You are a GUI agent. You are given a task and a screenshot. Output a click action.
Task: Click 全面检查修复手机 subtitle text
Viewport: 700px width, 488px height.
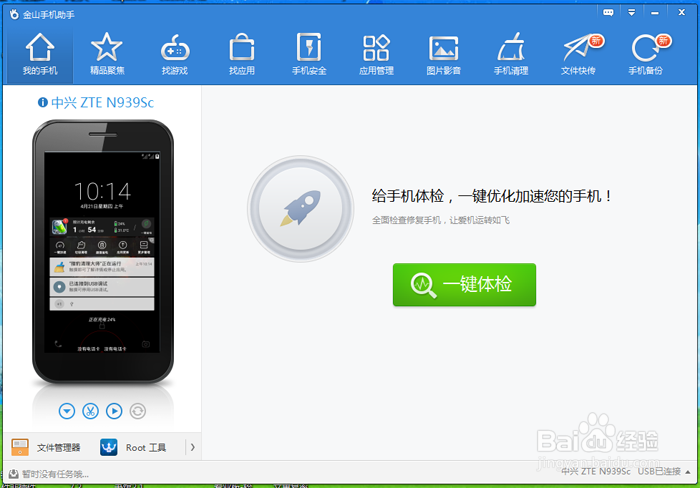click(x=441, y=220)
